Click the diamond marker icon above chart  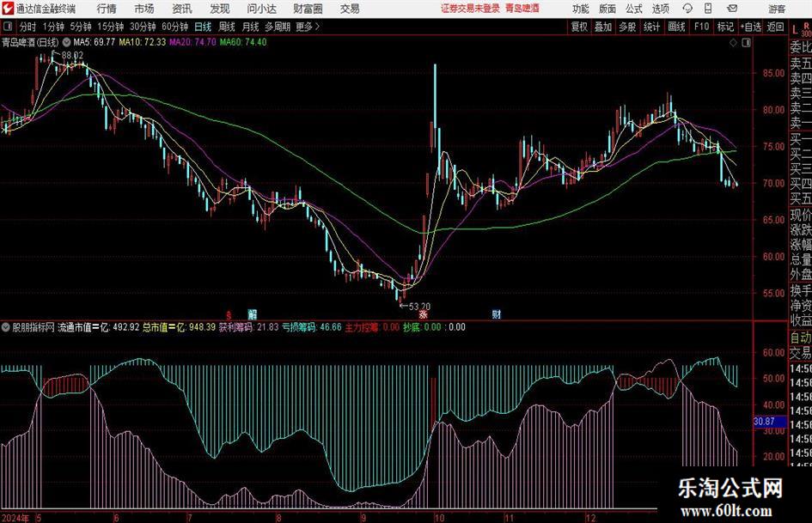[733, 43]
